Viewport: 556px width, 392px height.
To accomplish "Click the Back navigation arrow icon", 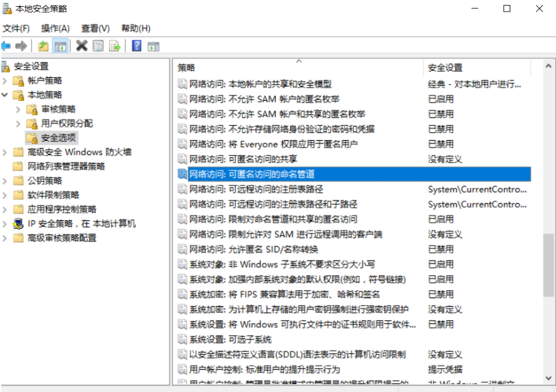I will (x=6, y=45).
